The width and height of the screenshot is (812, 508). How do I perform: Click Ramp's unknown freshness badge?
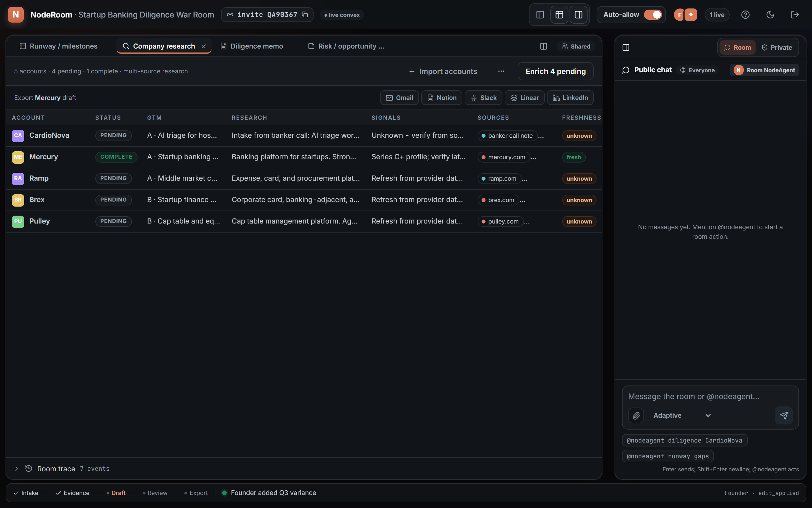tap(579, 179)
